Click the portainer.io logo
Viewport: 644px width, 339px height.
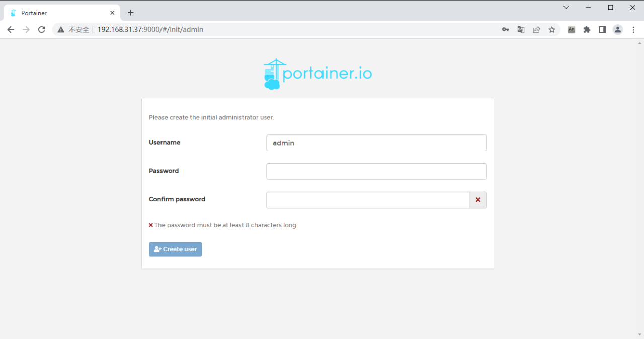tap(317, 73)
